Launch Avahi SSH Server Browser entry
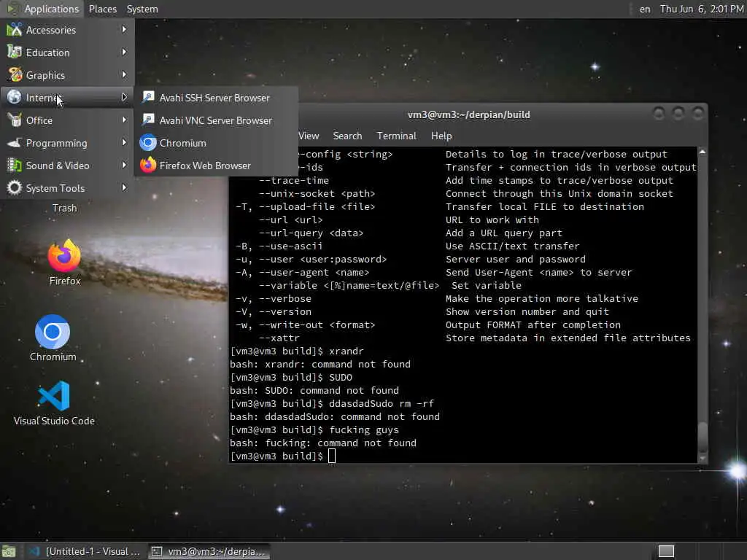Screen dimensions: 747x560 [x=216, y=98]
